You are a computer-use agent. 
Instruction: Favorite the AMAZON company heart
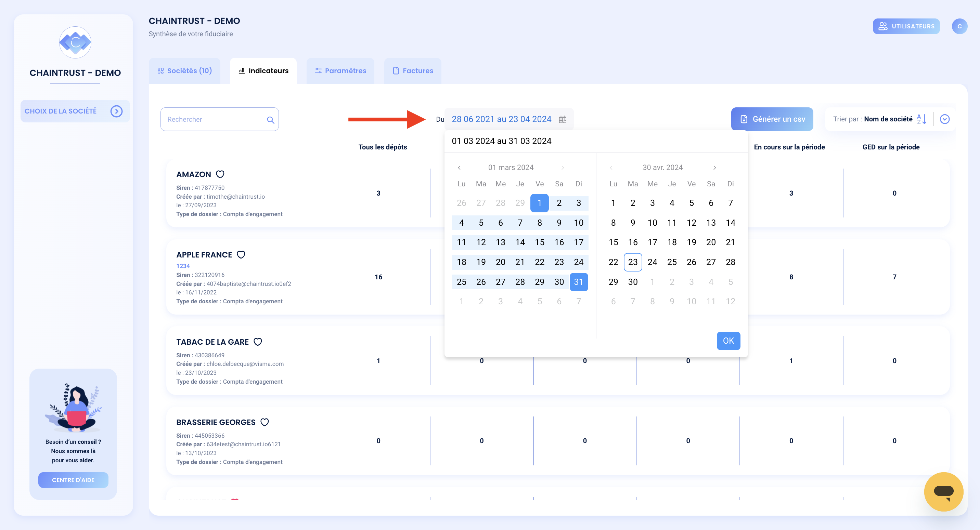(x=220, y=174)
